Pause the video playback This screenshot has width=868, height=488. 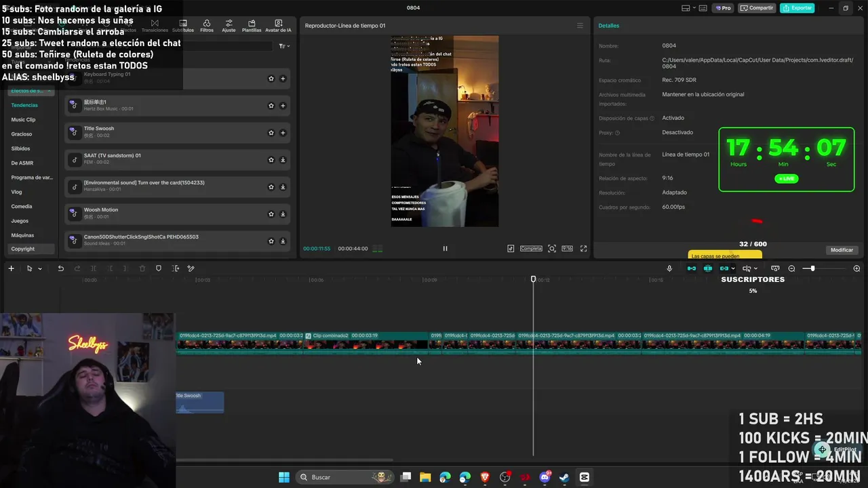pos(445,249)
